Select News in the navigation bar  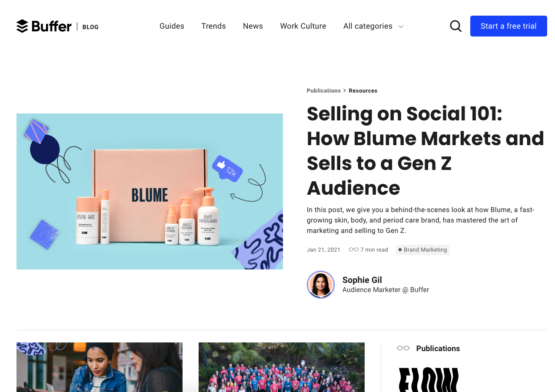click(x=253, y=26)
